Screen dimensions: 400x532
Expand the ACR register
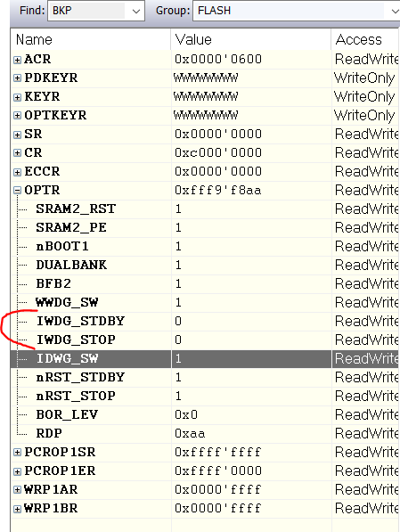(17, 60)
